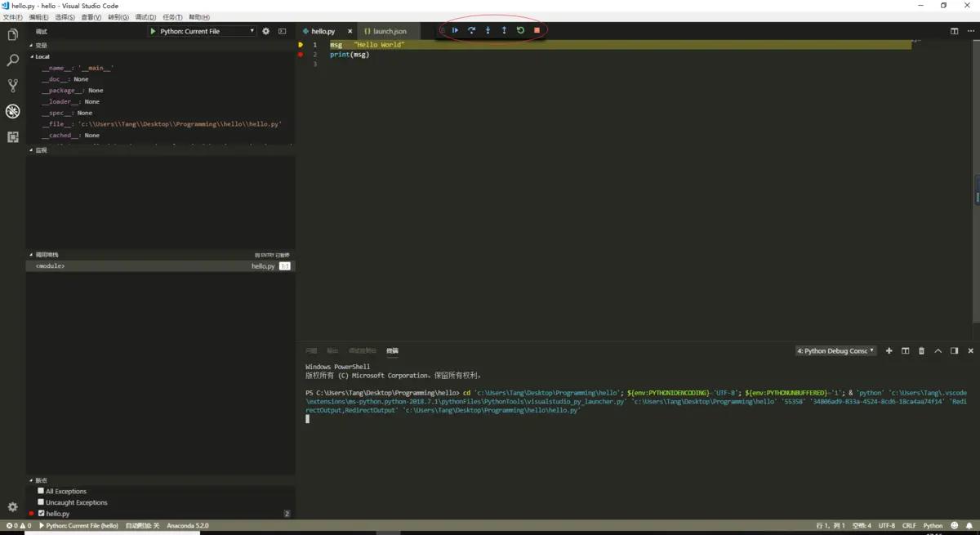Open launch.json via debug gear icon
This screenshot has height=535, width=980.
click(265, 31)
